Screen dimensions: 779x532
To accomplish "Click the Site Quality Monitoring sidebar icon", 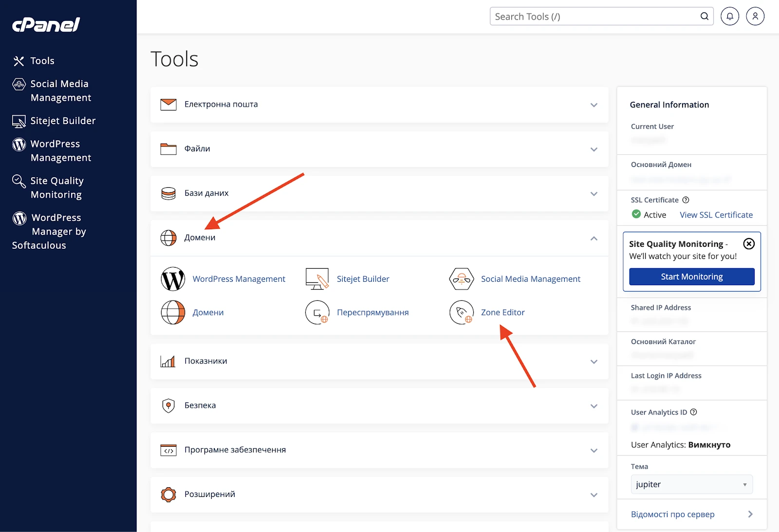I will (19, 181).
